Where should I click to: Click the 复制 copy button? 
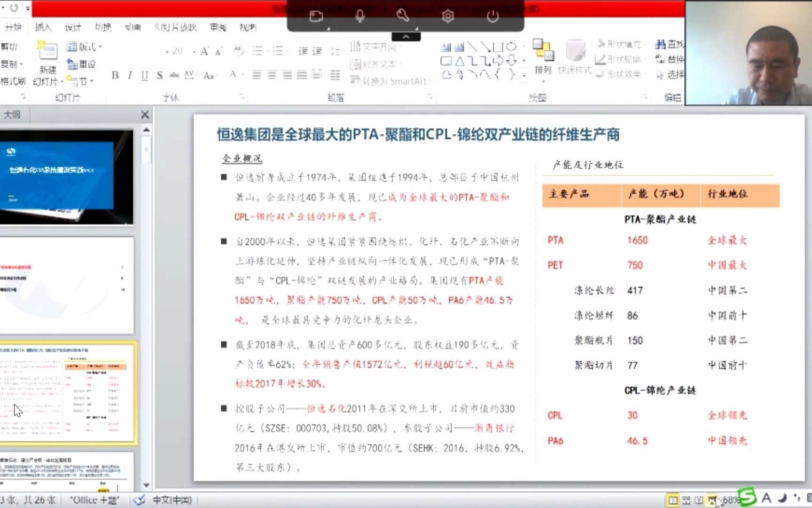[x=12, y=63]
